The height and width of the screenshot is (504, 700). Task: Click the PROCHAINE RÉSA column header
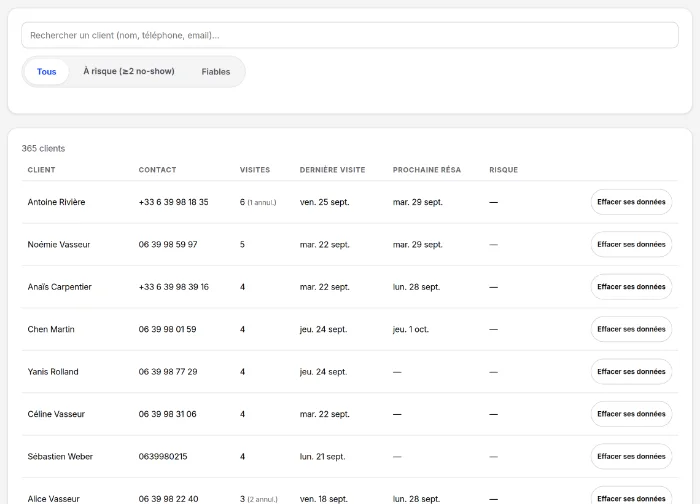click(x=426, y=170)
